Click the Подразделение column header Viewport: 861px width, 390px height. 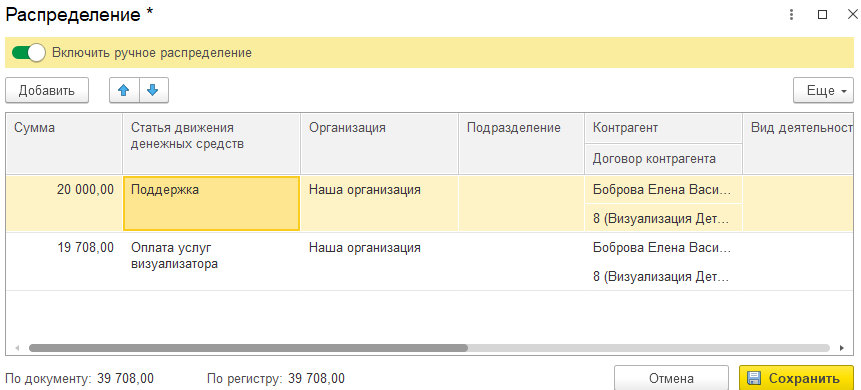coord(521,144)
